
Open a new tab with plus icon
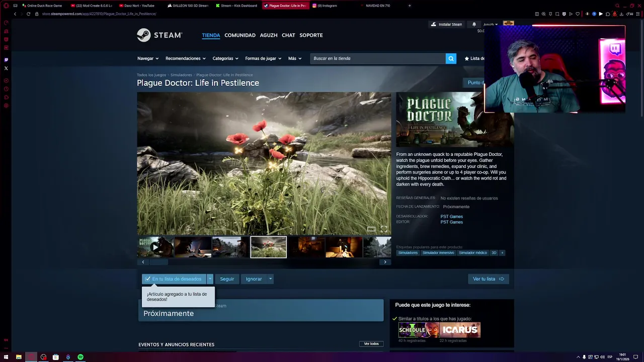click(x=410, y=6)
